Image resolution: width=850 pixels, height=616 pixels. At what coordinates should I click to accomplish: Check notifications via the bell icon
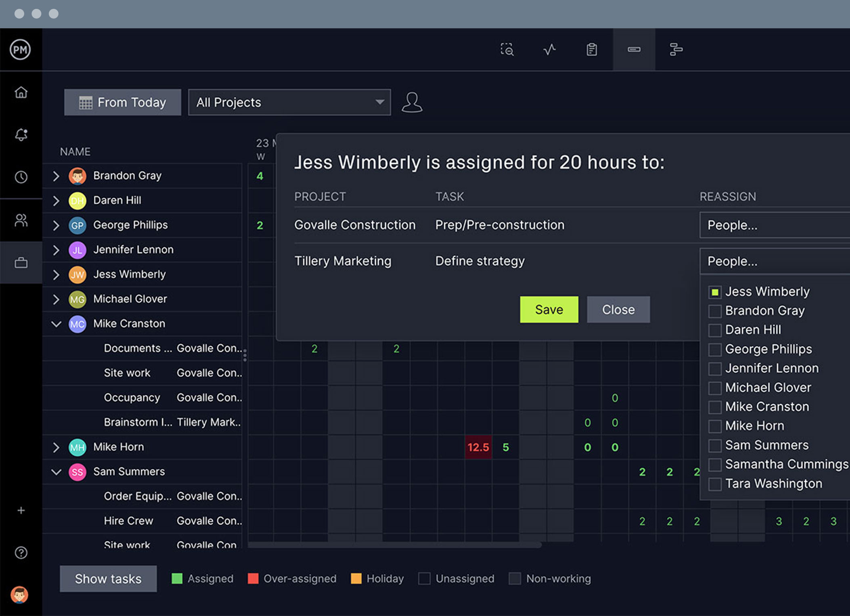click(x=21, y=135)
